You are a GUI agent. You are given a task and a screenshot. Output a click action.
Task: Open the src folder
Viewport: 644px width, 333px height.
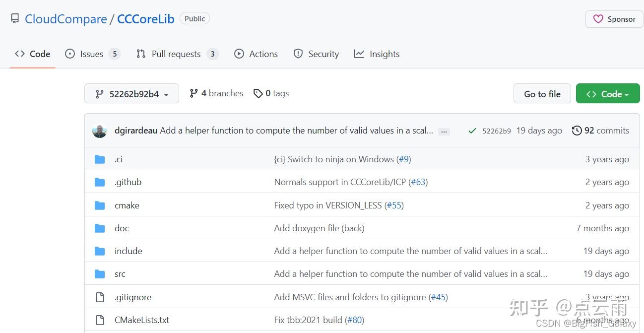click(120, 274)
